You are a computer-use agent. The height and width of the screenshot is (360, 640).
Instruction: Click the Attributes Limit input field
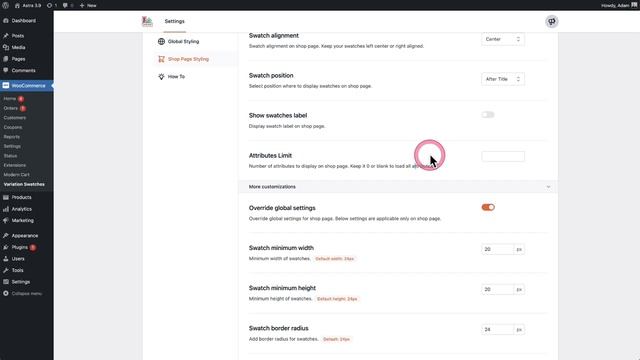503,156
